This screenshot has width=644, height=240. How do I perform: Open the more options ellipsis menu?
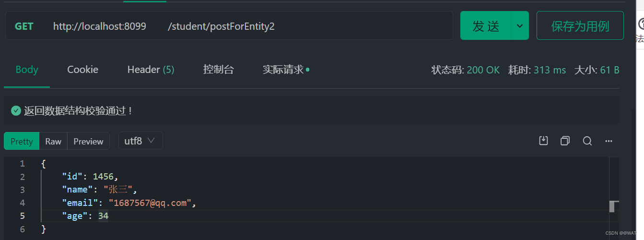coord(609,141)
